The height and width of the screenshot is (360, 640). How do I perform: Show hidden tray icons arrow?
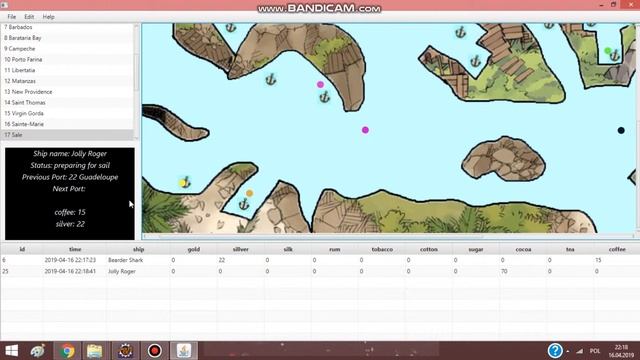[568, 351]
